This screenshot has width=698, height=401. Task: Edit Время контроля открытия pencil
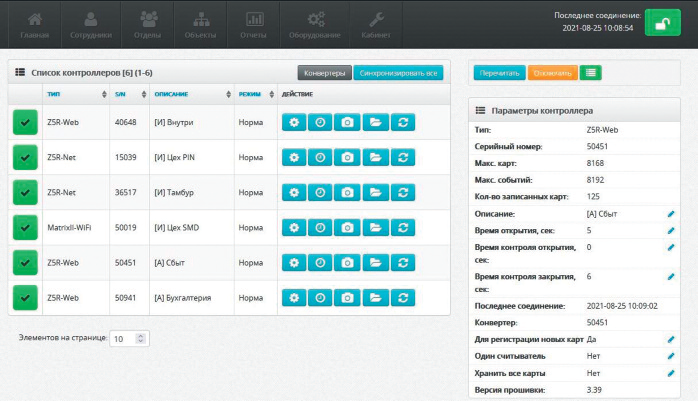671,247
